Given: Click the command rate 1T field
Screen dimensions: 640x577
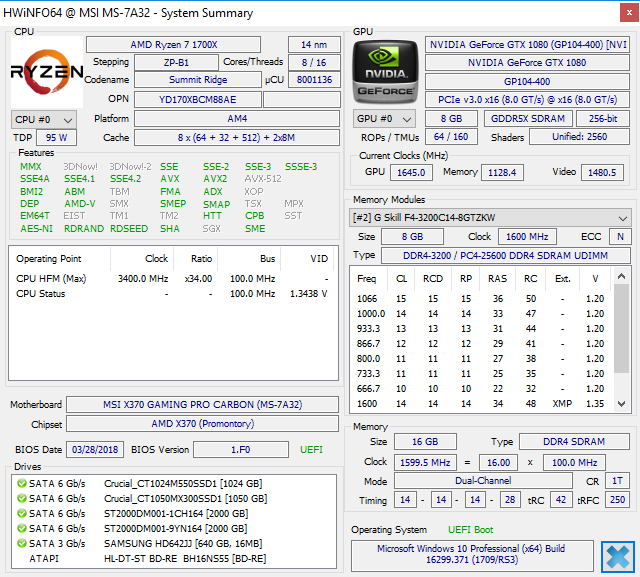Looking at the screenshot, I should tap(617, 481).
